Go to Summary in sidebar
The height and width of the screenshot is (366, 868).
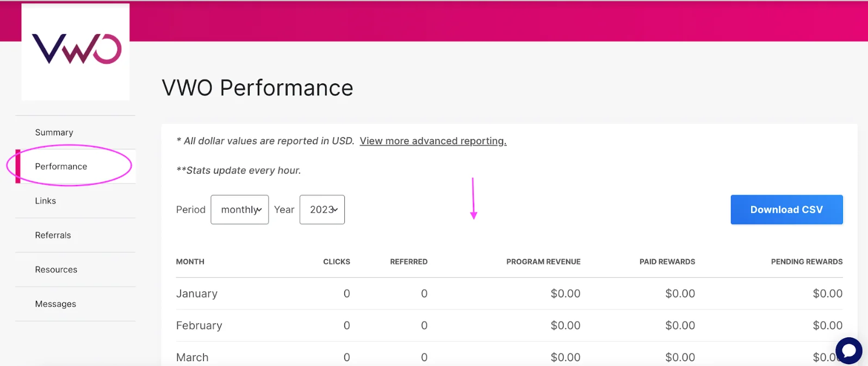(x=54, y=133)
